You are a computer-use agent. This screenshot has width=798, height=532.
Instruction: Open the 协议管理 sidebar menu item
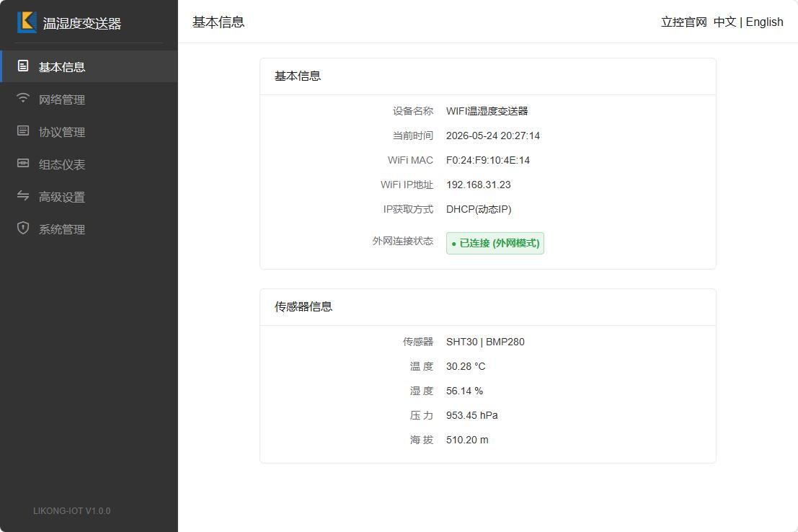click(89, 131)
